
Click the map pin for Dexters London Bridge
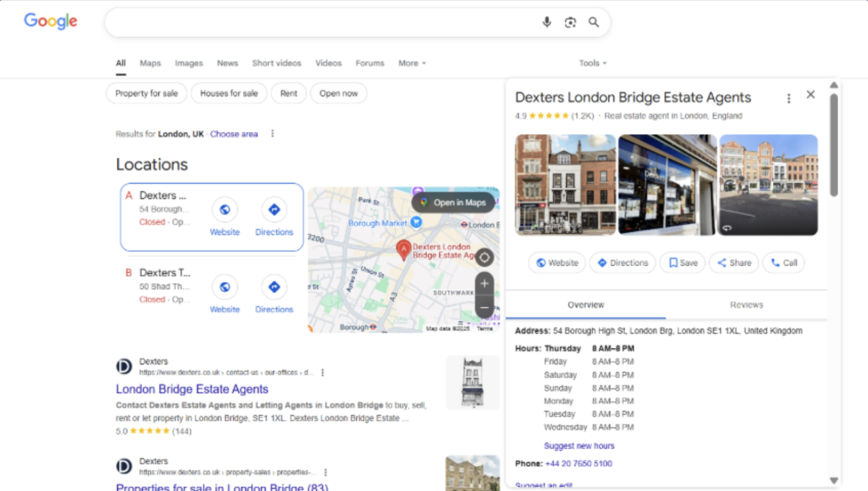(403, 249)
